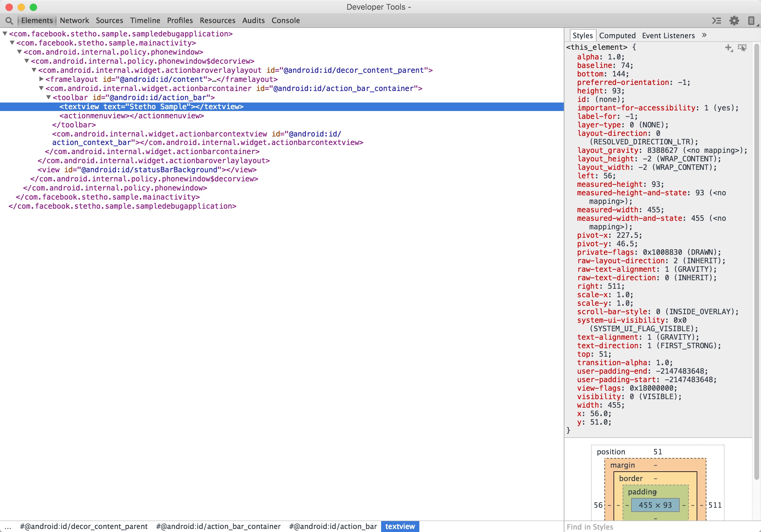The height and width of the screenshot is (532, 761).
Task: Switch to the Network panel
Action: pos(74,21)
